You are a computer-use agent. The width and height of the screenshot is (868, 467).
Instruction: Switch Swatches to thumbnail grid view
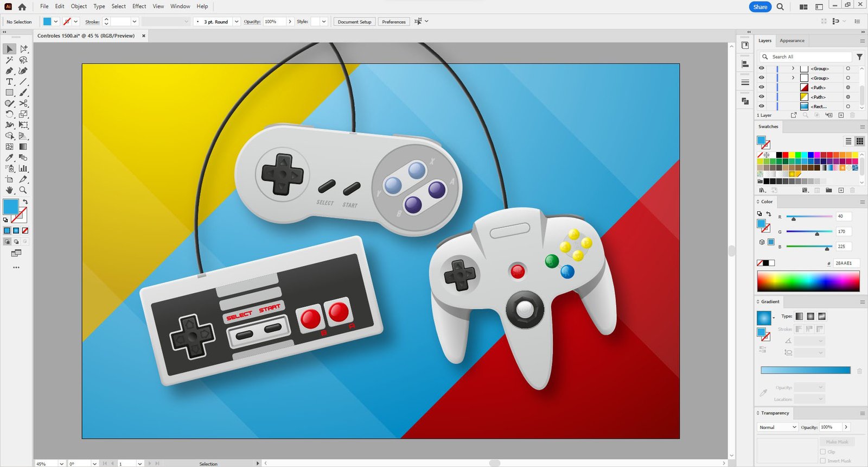[860, 141]
